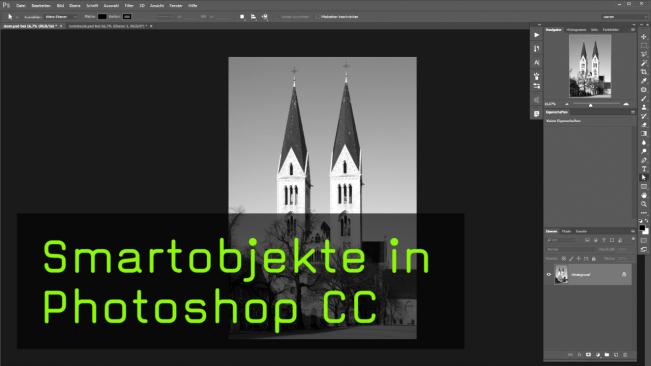Open the Actions panel play icon
Viewport: 651px width, 366px height.
click(536, 35)
